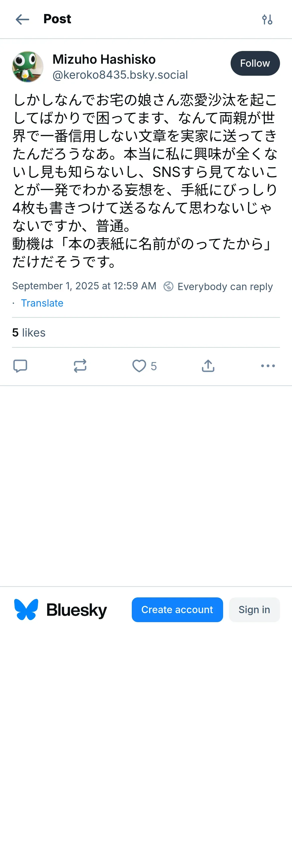292x868 pixels.
Task: Open thread display settings icon
Action: 267,19
